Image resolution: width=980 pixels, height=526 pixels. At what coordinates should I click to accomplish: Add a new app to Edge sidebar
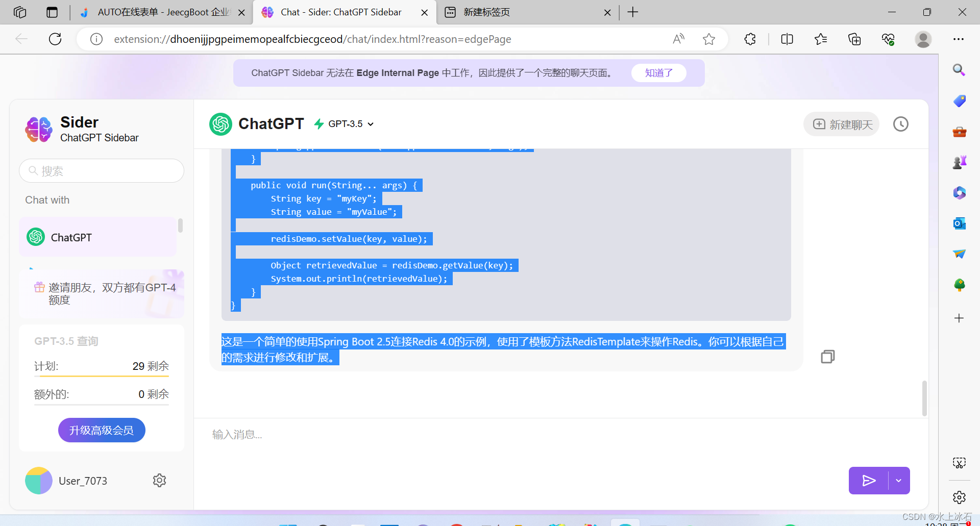(959, 318)
